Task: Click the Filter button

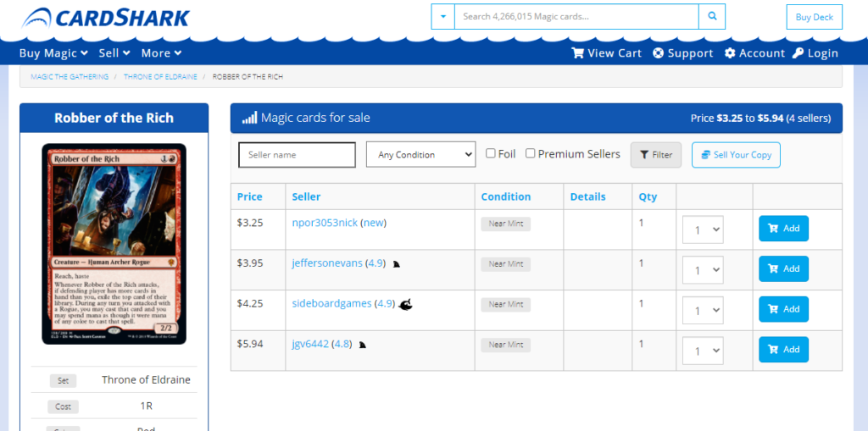Action: click(656, 155)
